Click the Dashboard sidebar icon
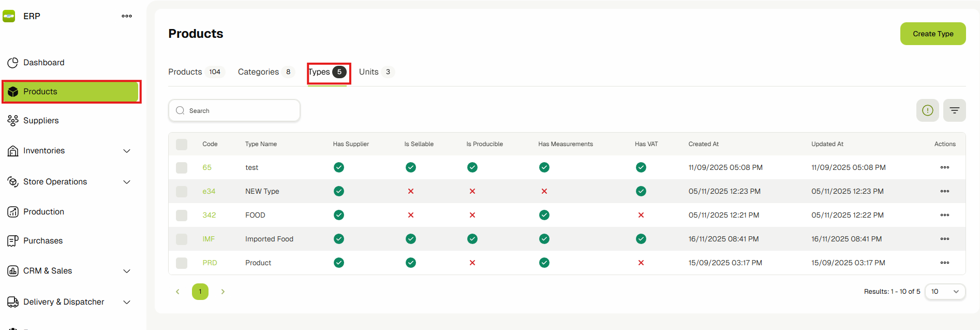 point(13,63)
